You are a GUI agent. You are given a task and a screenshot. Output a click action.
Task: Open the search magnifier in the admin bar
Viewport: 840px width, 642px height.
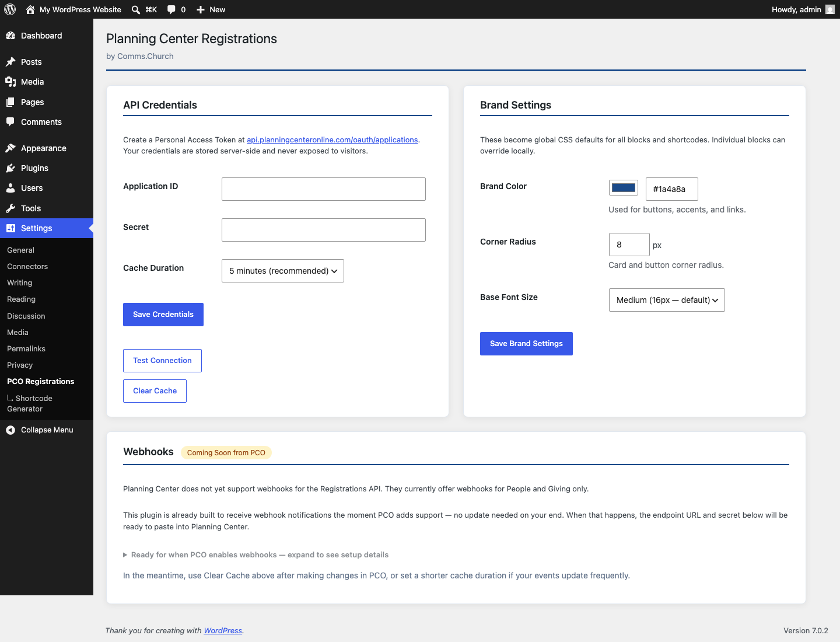point(136,9)
